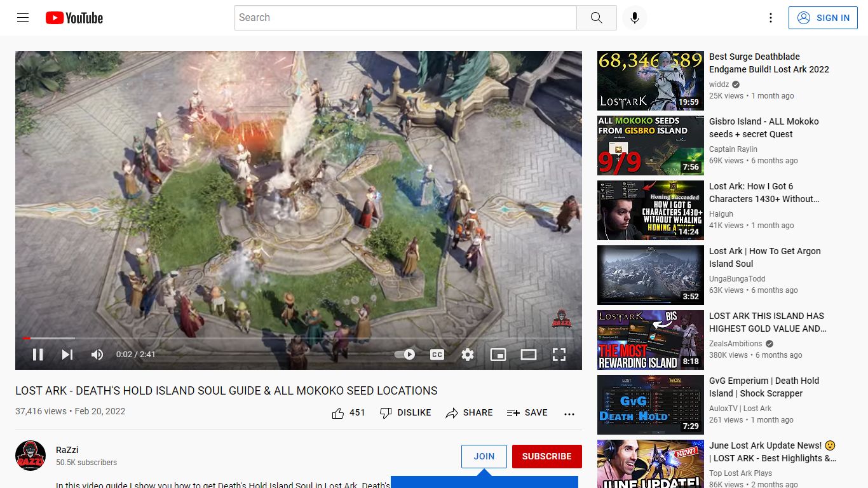Image resolution: width=868 pixels, height=488 pixels.
Task: Open the hamburger guide menu
Action: point(23,18)
